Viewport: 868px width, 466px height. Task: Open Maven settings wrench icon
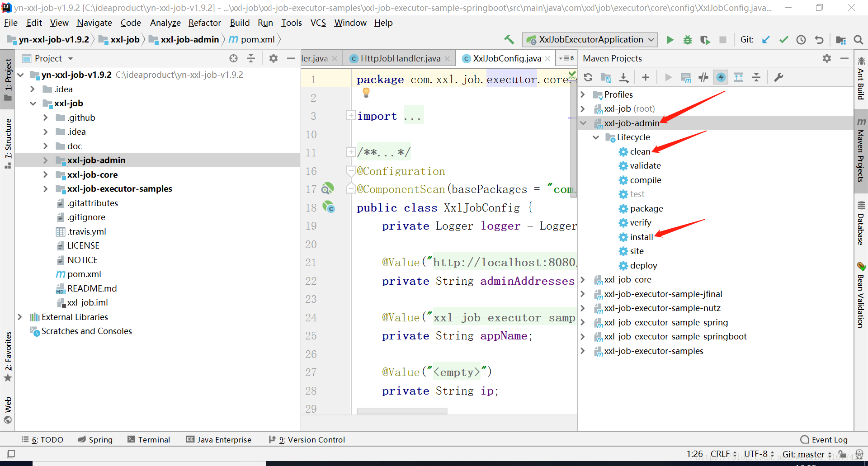(x=778, y=77)
